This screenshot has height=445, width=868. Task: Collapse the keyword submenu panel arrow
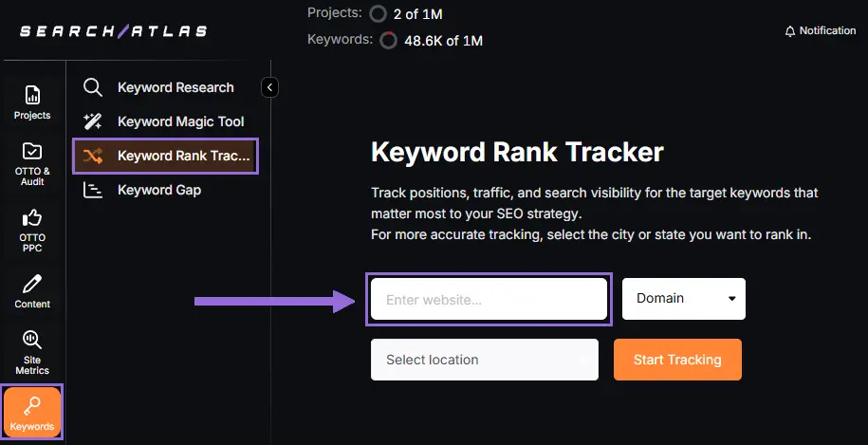pos(270,87)
